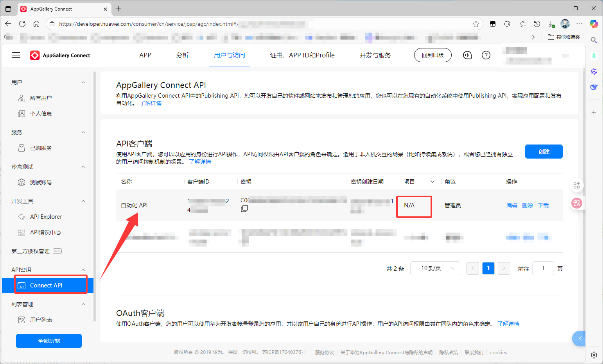The width and height of the screenshot is (603, 364).
Task: Add page to favorites with star icon
Action: point(476,24)
